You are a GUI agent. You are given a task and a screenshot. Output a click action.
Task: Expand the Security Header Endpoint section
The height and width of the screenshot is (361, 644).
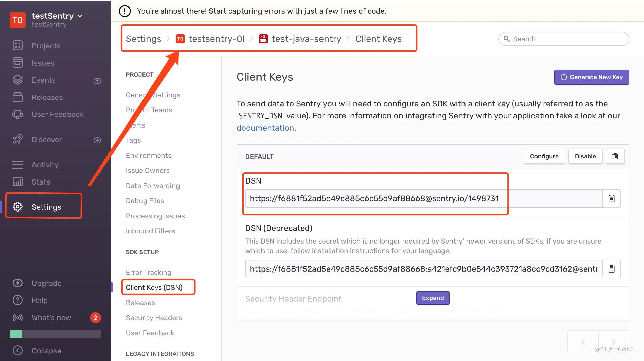click(x=433, y=298)
